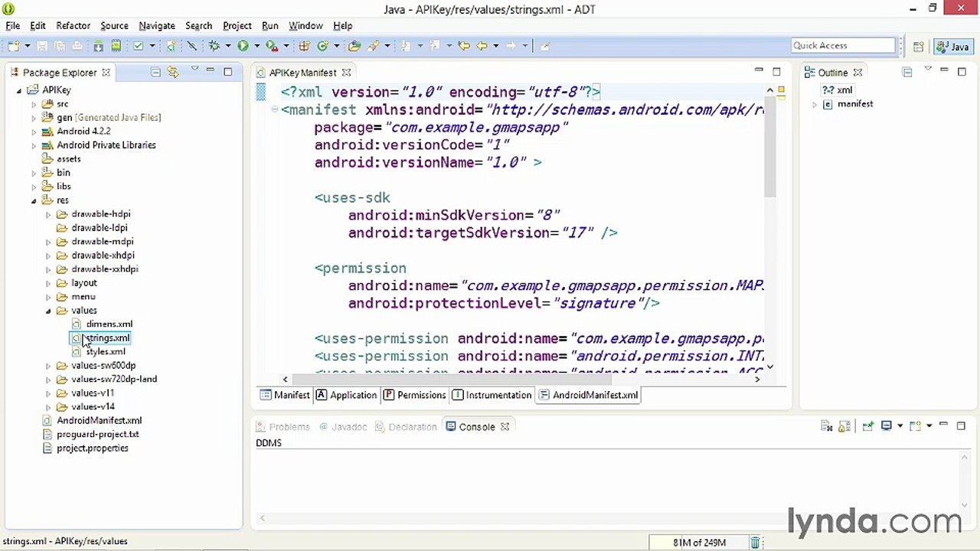Viewport: 980px width, 551px height.
Task: Collapse All in Package Explorer
Action: 155,72
